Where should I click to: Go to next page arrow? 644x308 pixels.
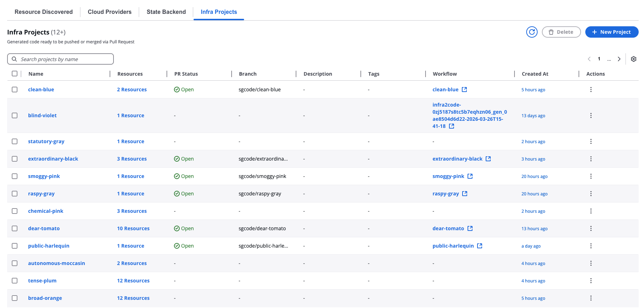click(x=619, y=59)
